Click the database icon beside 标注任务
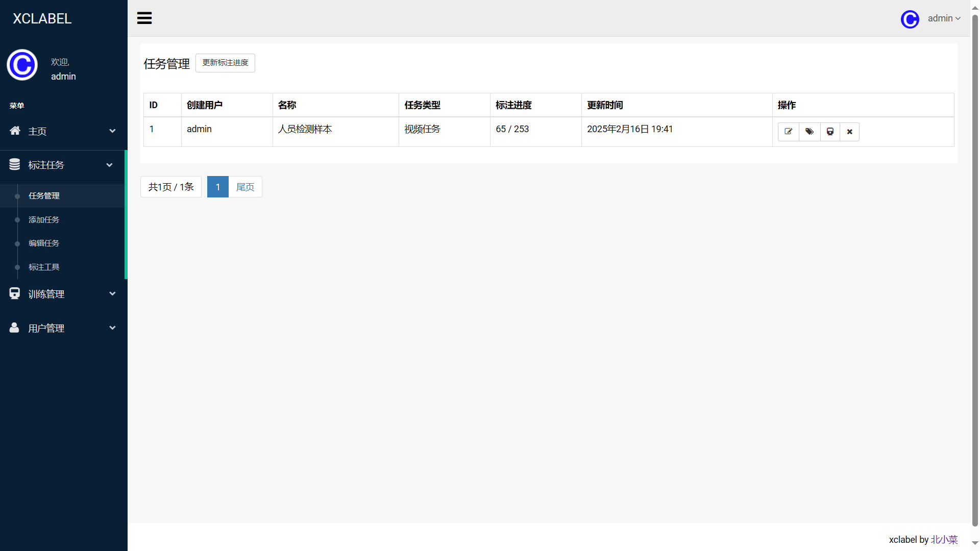The width and height of the screenshot is (980, 551). coord(15,164)
